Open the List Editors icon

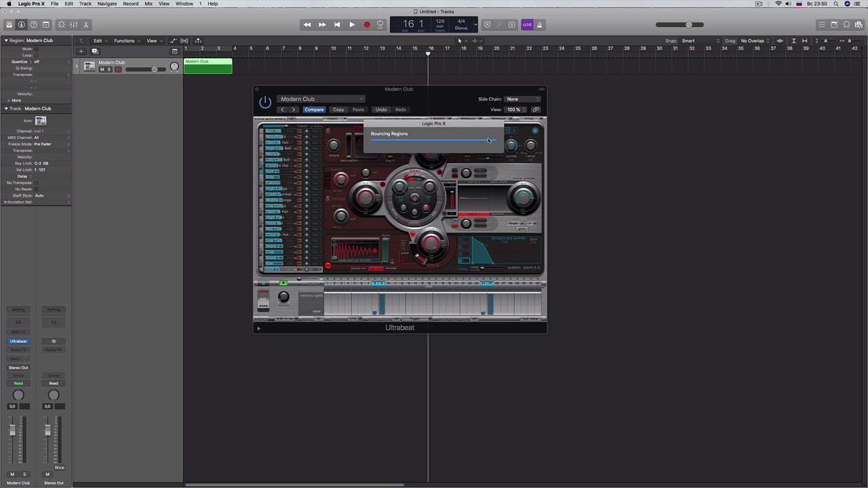(x=821, y=25)
